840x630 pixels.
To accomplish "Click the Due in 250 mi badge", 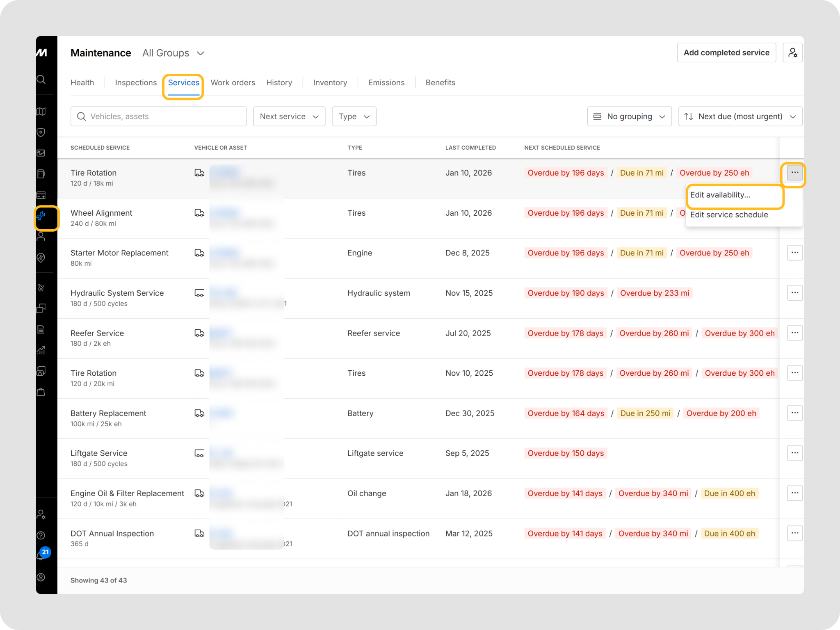I will click(645, 413).
